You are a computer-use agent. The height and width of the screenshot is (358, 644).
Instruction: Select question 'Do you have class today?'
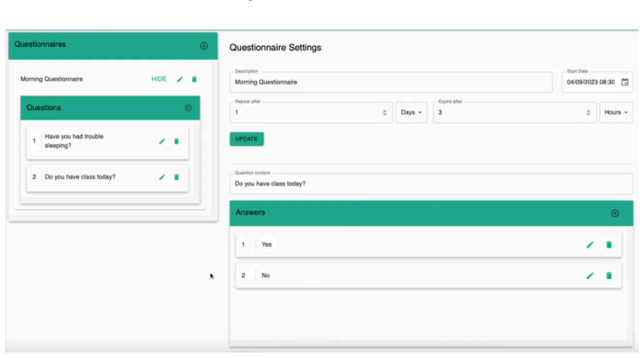point(80,177)
